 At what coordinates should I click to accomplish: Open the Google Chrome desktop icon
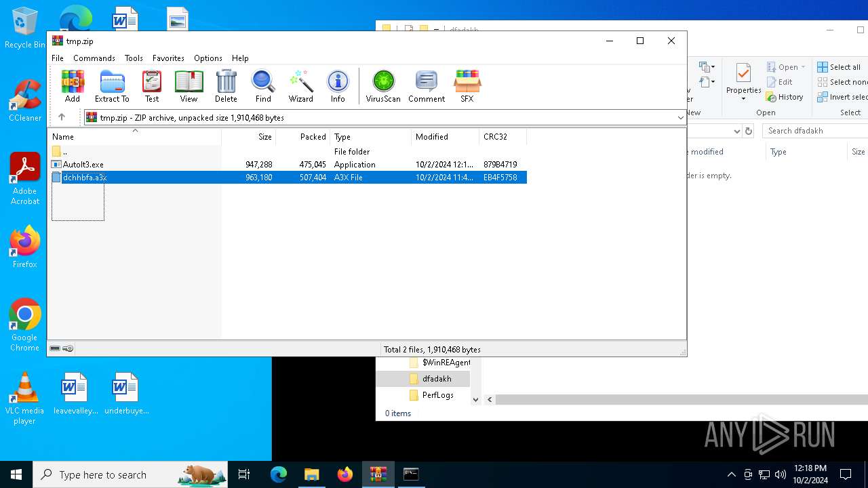(25, 325)
